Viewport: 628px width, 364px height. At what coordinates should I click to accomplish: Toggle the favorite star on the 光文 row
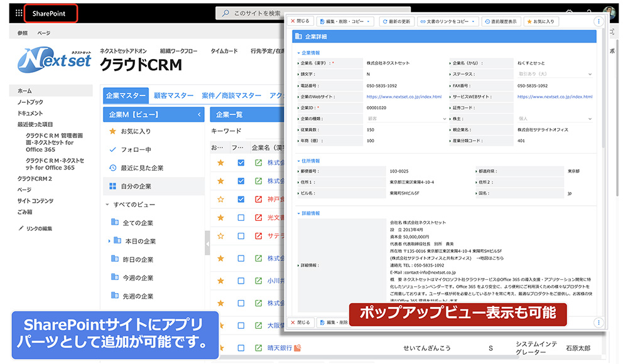point(220,217)
